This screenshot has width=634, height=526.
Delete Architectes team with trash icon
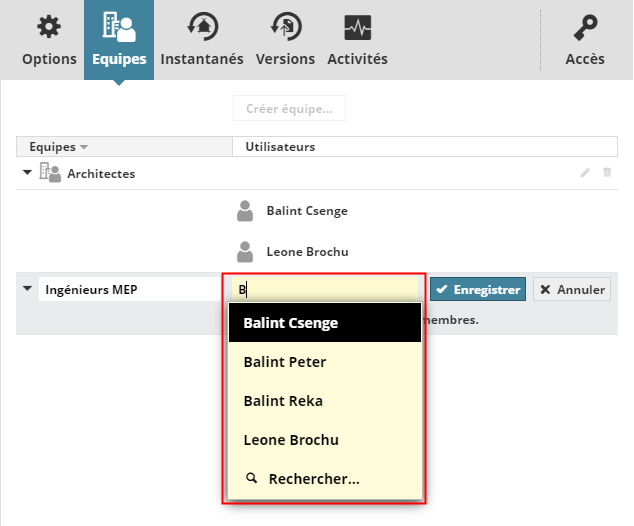click(x=607, y=173)
